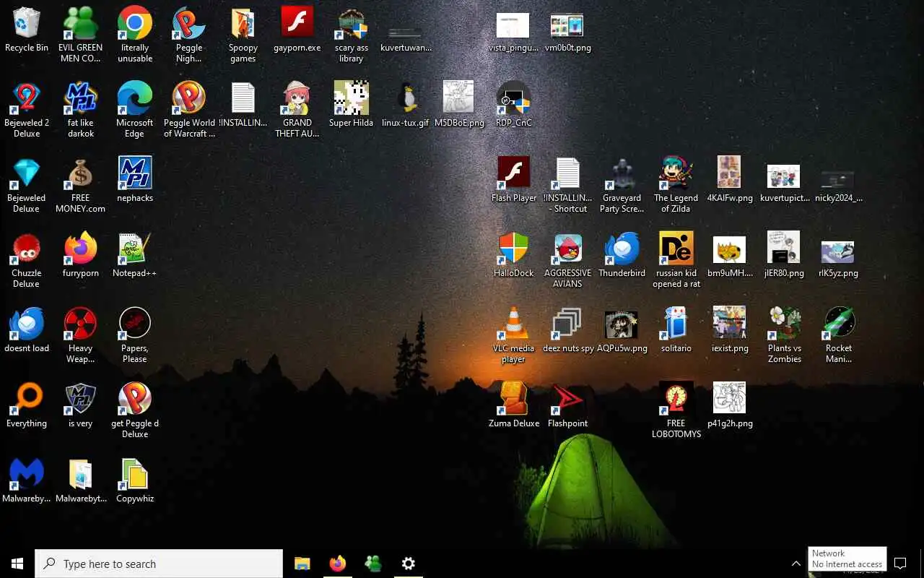
Task: Switch to Firefox in the taskbar
Action: (x=338, y=564)
